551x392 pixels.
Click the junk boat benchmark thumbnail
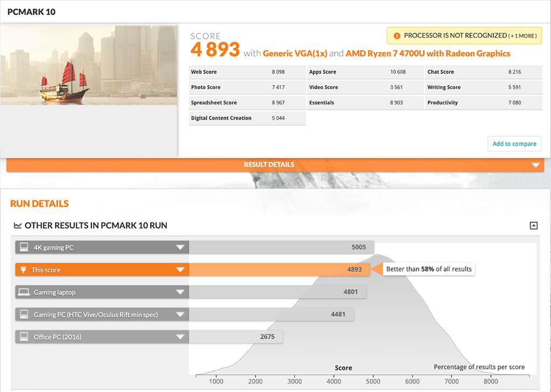(89, 65)
